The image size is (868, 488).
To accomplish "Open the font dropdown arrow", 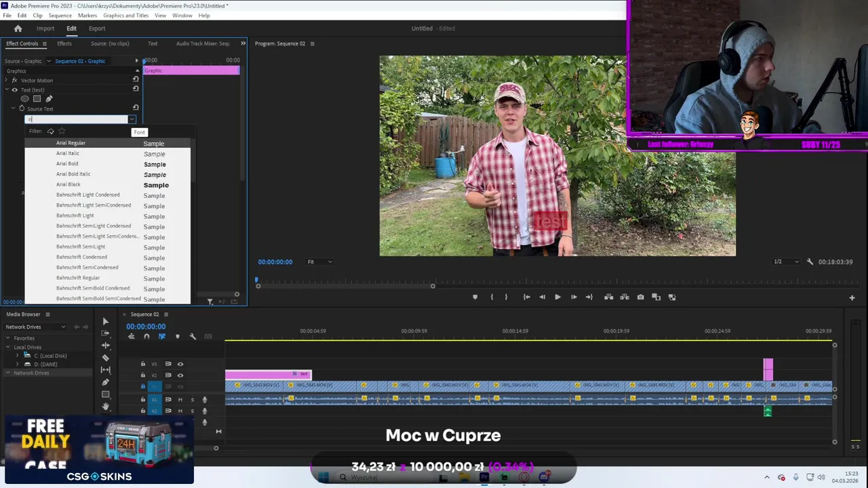I will point(132,119).
